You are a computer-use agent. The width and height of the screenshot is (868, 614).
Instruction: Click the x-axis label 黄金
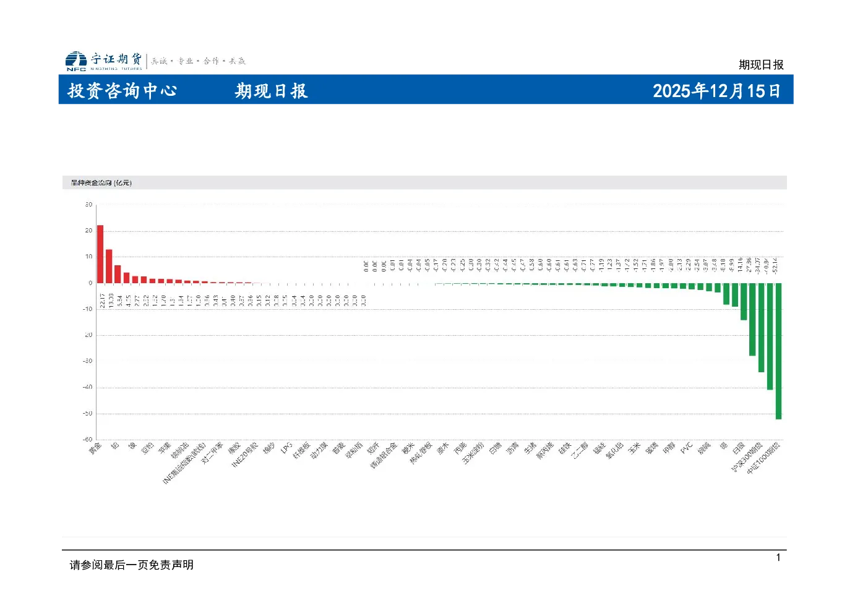click(95, 448)
